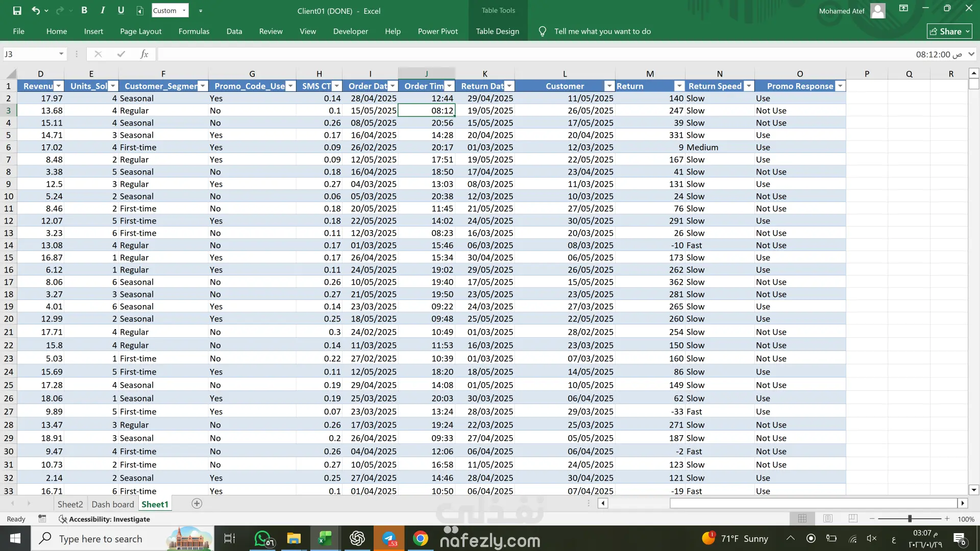Switch to Page Layout view icon
This screenshot has height=551, width=980.
pyautogui.click(x=827, y=518)
